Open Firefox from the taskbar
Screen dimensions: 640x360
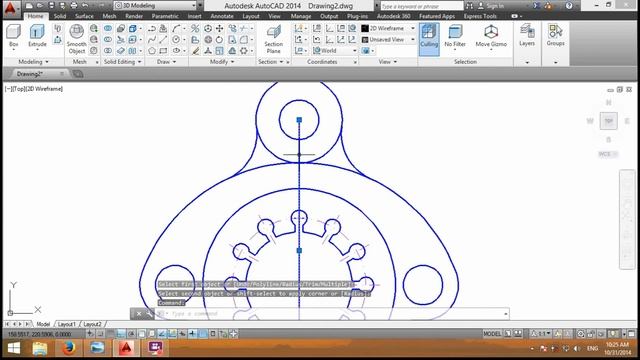pos(69,348)
